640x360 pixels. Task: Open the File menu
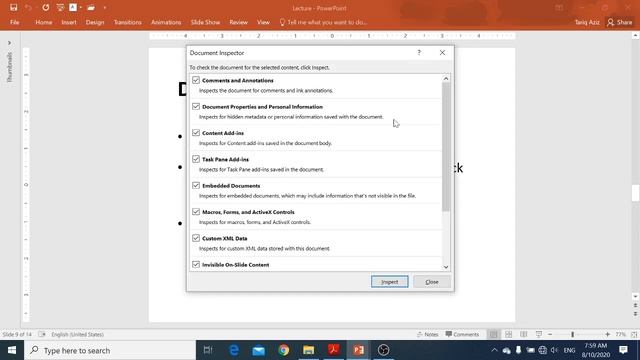(x=15, y=22)
